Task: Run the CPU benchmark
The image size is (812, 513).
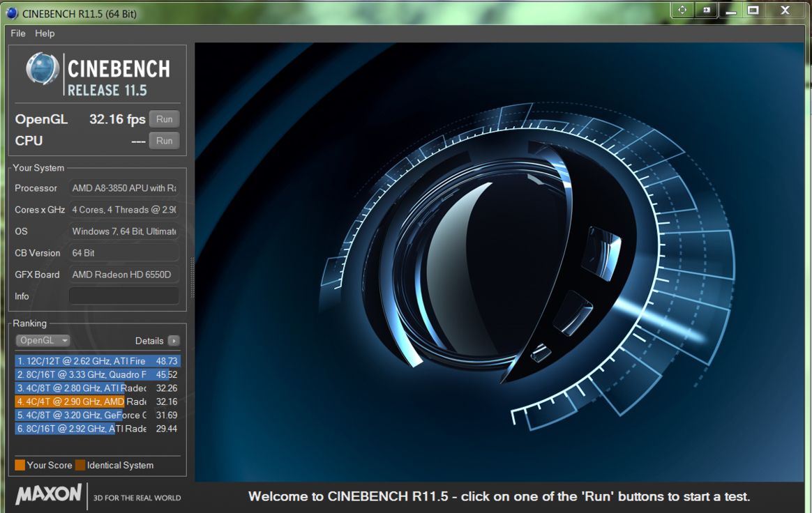Action: (164, 141)
